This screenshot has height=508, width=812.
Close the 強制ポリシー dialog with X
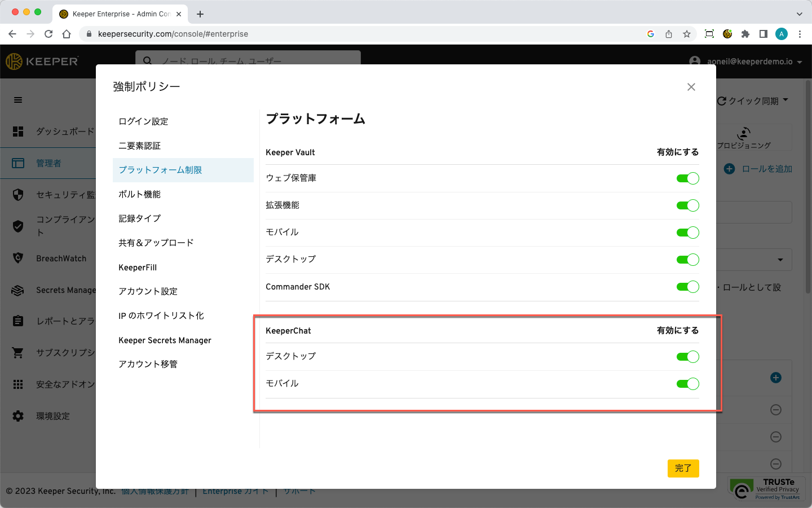(x=691, y=87)
